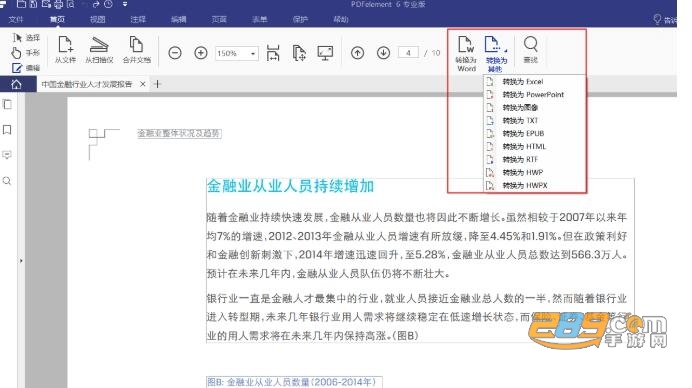Click the email quick-access icon
The height and width of the screenshot is (388, 692).
[46, 4]
